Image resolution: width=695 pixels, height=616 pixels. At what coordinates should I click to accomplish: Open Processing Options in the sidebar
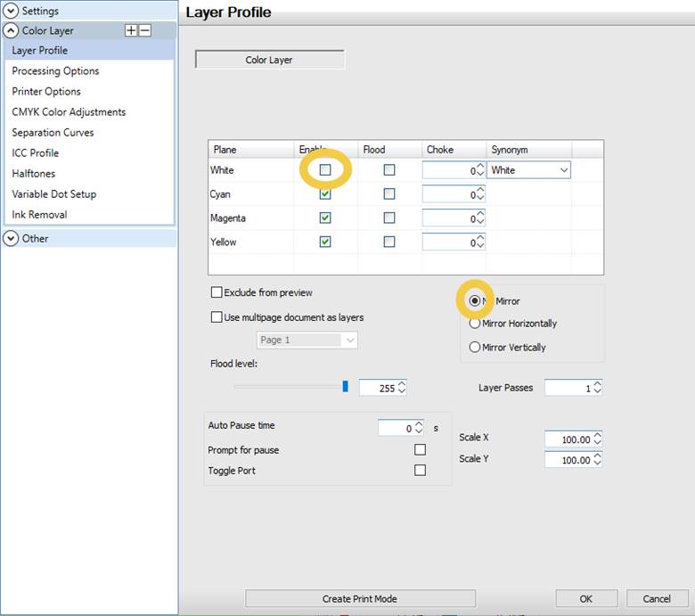tap(55, 70)
